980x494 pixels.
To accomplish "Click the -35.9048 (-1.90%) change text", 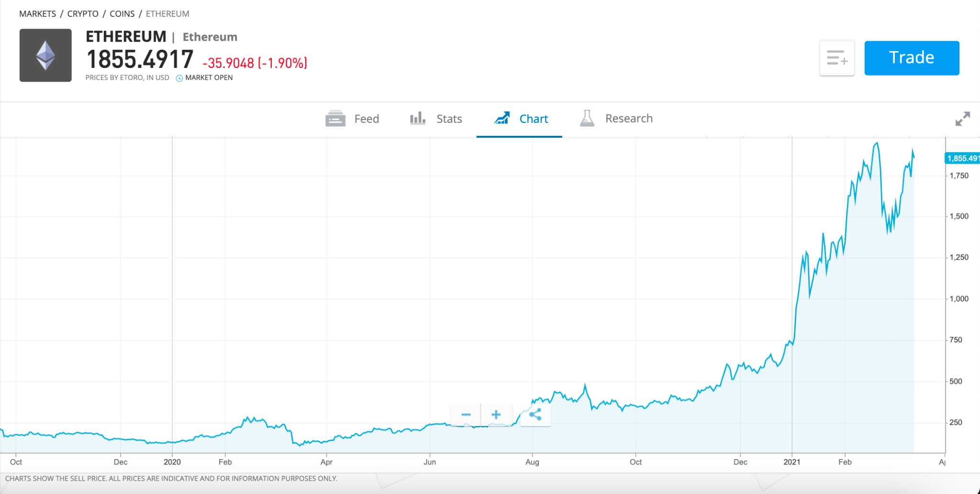I will (x=255, y=63).
